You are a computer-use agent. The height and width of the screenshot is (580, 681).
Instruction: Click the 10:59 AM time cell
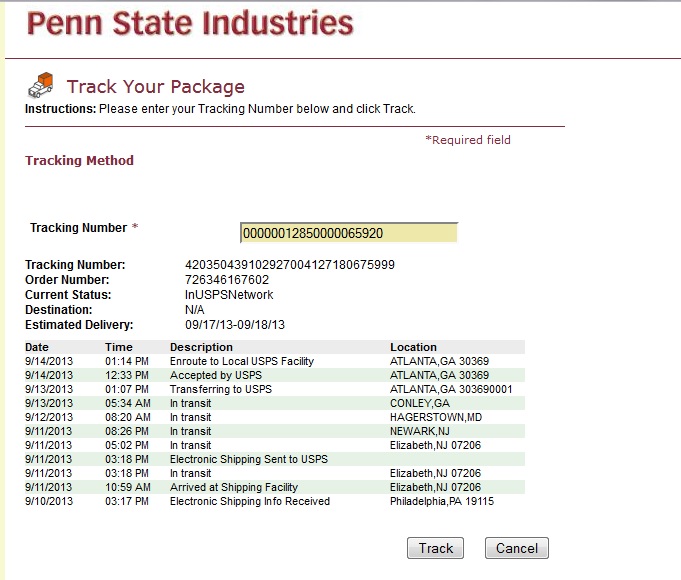pyautogui.click(x=128, y=487)
